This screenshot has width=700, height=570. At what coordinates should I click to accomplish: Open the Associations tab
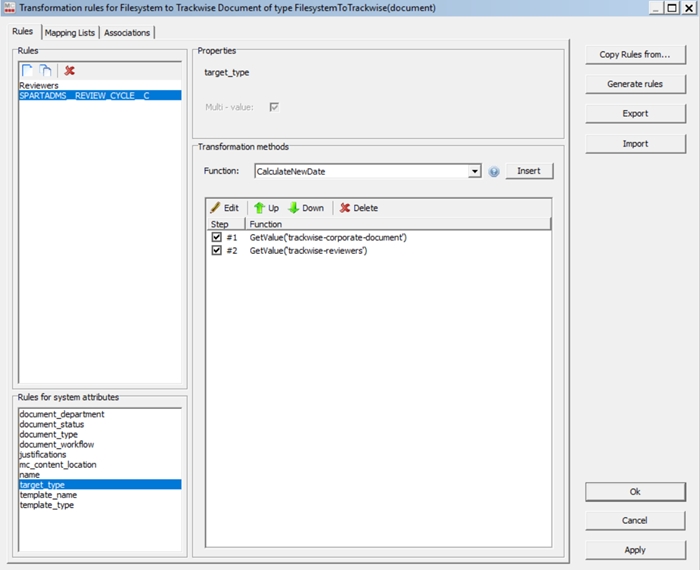click(127, 33)
